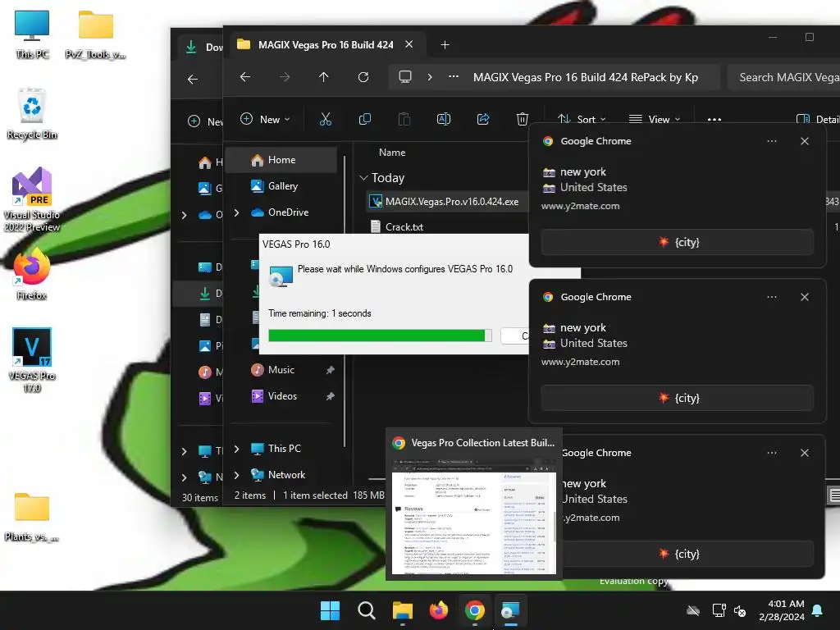Close the MAGIX Vegas Pro Explorer tab
Viewport: 840px width, 630px height.
[x=409, y=44]
